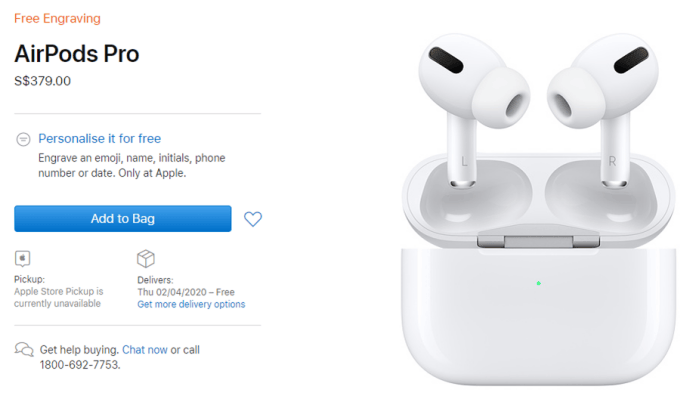Click the heart favorite icon
This screenshot has height=408, width=696.
[253, 218]
